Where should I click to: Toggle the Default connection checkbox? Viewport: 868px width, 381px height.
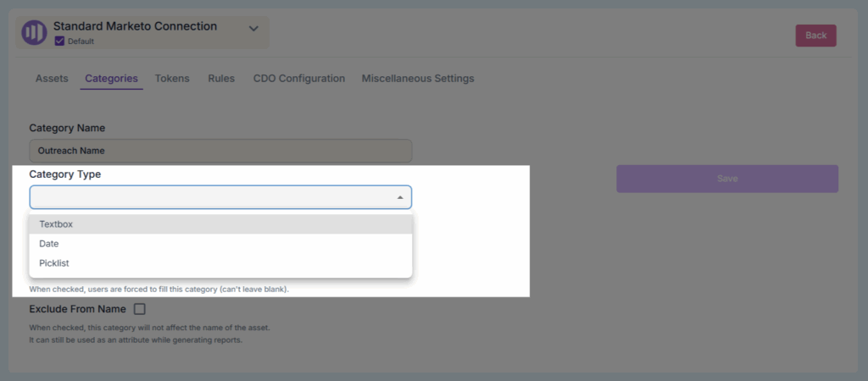tap(59, 41)
